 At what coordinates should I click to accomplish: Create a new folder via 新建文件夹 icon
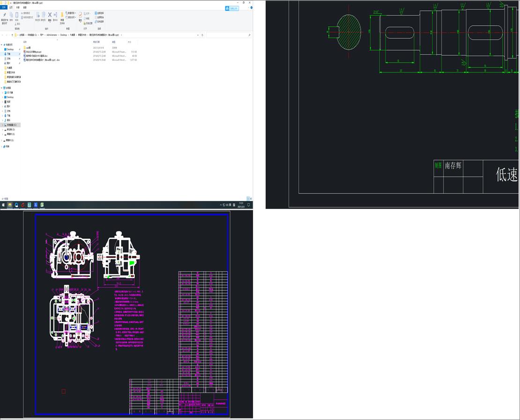(x=62, y=15)
